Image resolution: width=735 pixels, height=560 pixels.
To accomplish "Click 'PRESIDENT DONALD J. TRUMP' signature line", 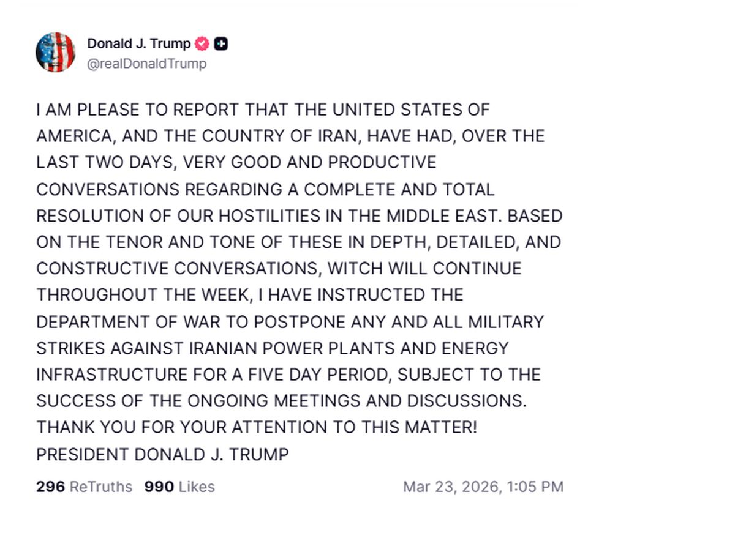I will [163, 454].
